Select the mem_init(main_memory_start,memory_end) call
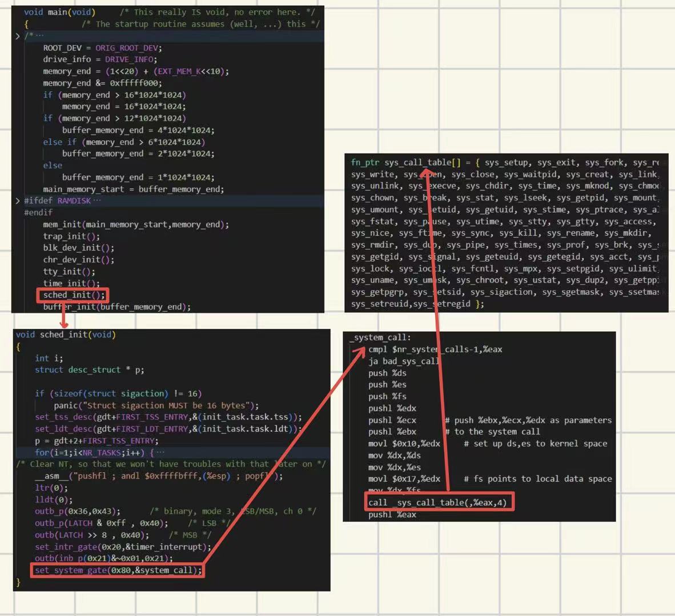 136,224
